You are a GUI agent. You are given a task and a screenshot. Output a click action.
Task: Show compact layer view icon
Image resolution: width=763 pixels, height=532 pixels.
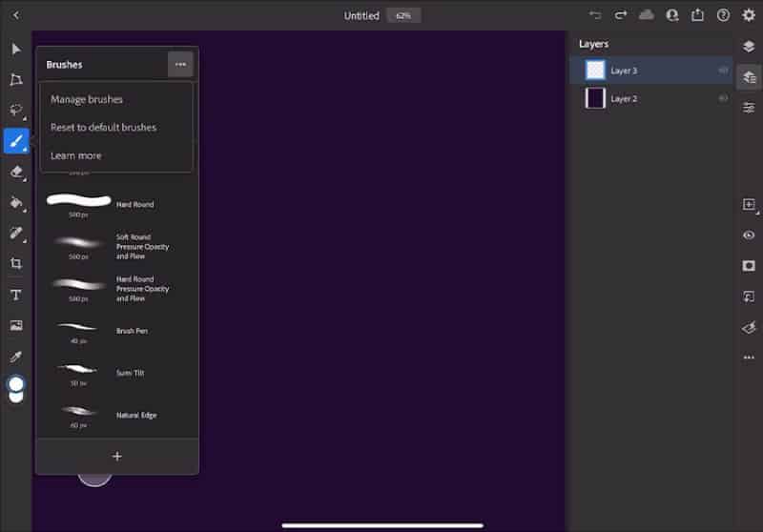pyautogui.click(x=749, y=46)
